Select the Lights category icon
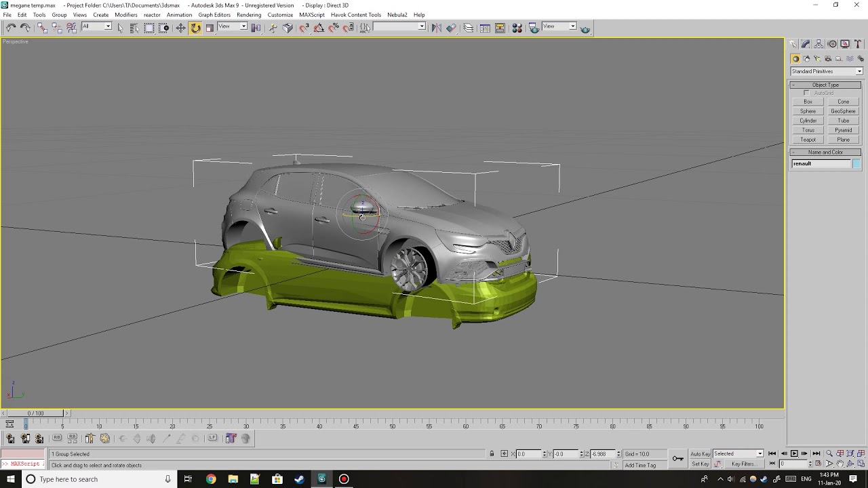Screen dimensions: 868x488 (817, 58)
